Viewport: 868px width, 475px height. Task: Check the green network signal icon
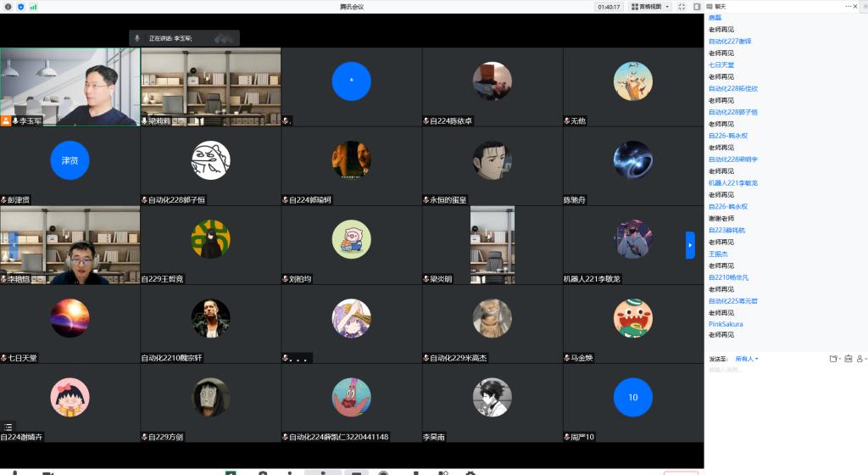tap(33, 6)
